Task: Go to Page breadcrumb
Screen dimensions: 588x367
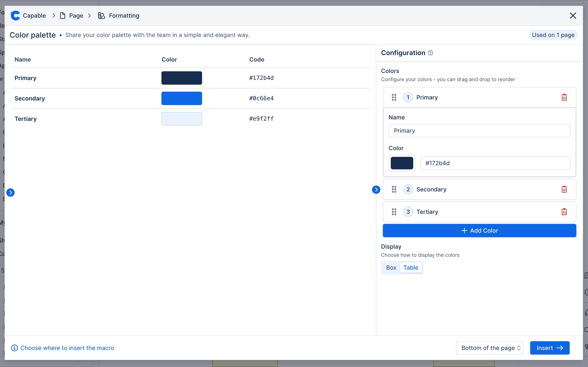Action: (76, 16)
